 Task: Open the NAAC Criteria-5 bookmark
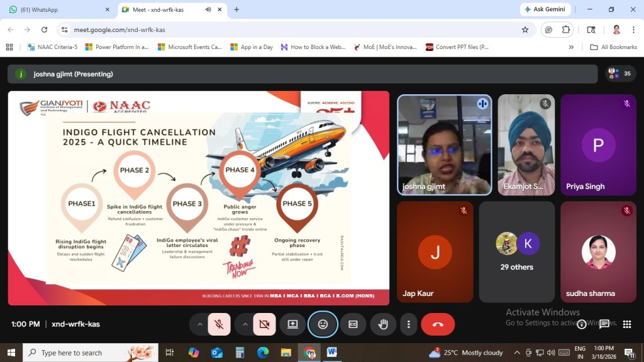[52, 47]
